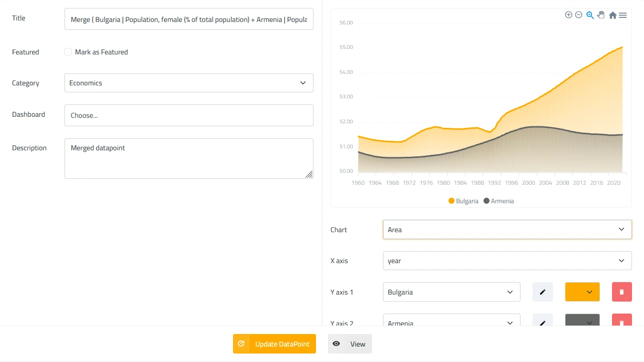The height and width of the screenshot is (362, 644).
Task: Open the chart hamburger menu
Action: coord(623,15)
